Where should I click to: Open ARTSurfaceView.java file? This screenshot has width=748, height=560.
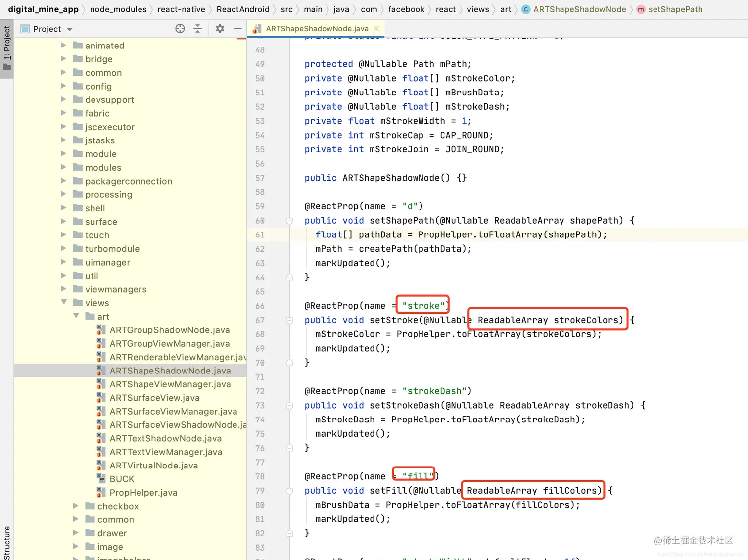[154, 398]
